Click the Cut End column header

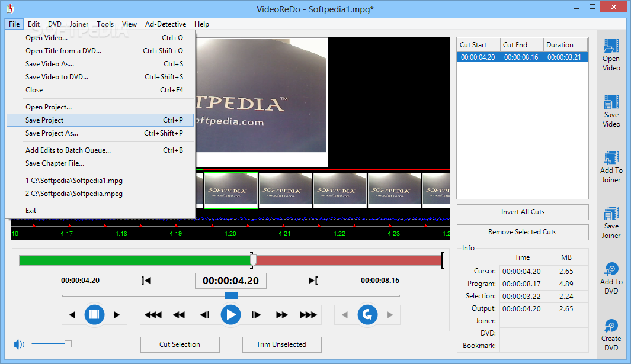pos(522,44)
